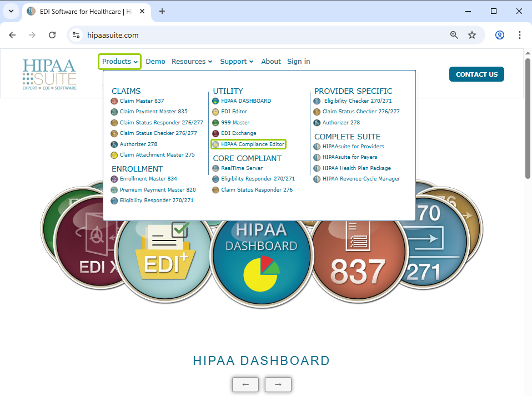
Task: Open the Chrome profile icon
Action: pyautogui.click(x=500, y=35)
